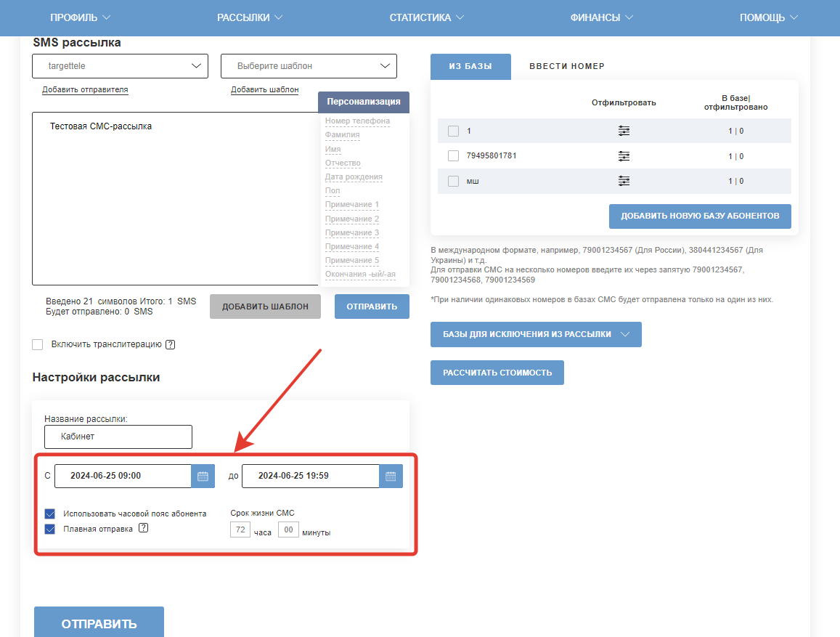Open filter settings for base мш
840x637 pixels.
coord(624,181)
